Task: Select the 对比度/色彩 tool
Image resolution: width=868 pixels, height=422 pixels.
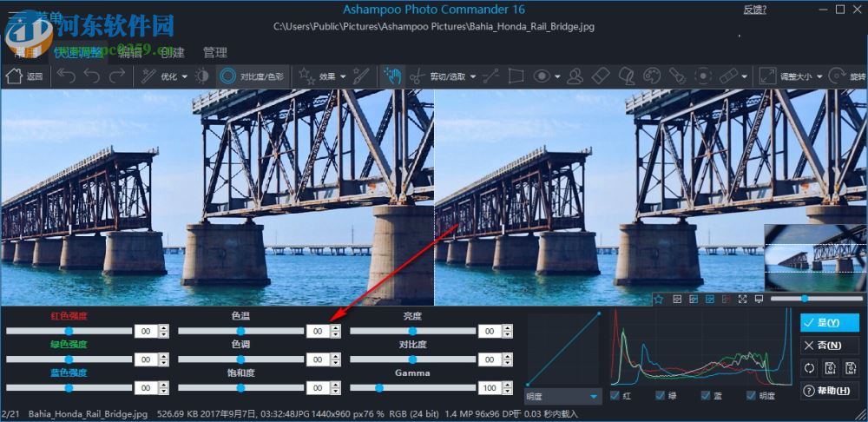Action: pos(252,76)
